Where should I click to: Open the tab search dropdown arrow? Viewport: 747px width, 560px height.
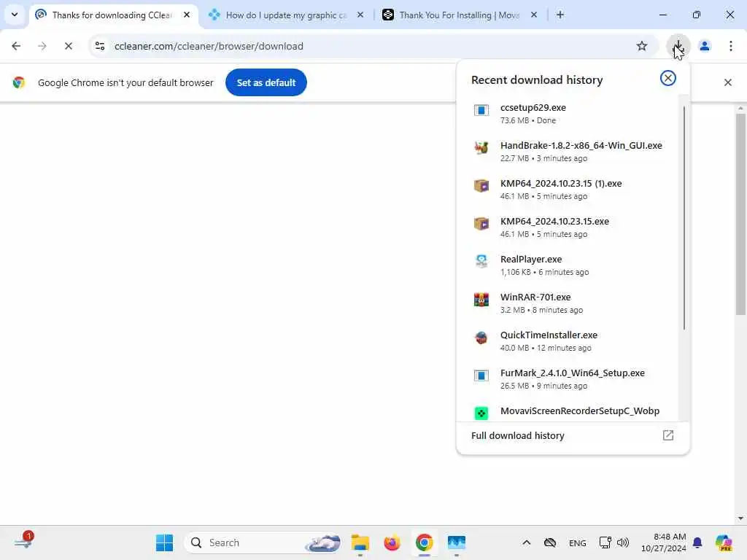[x=15, y=15]
